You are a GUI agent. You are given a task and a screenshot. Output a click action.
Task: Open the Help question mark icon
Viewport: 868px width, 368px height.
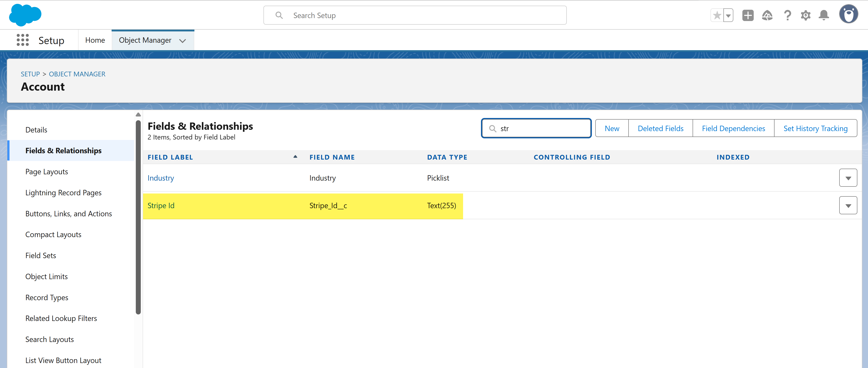tap(787, 15)
